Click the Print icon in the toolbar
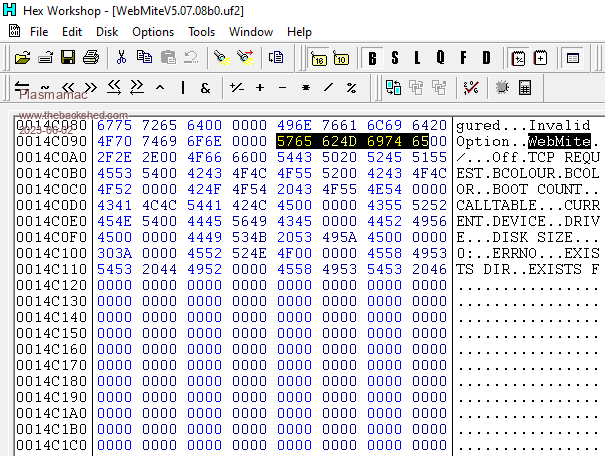 90,58
